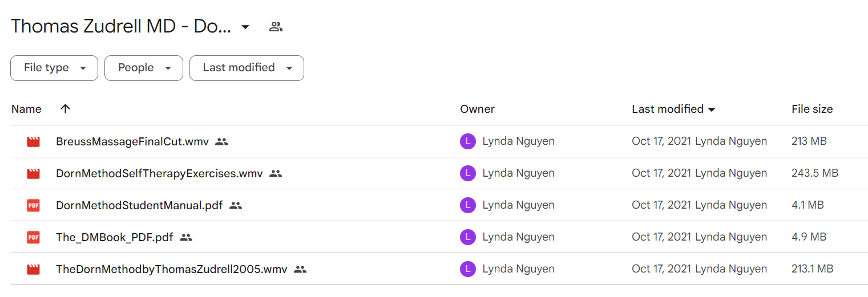The width and height of the screenshot is (868, 297).
Task: Click the PDF icon beside The_DMBook_PDF.pdf
Action: (34, 237)
